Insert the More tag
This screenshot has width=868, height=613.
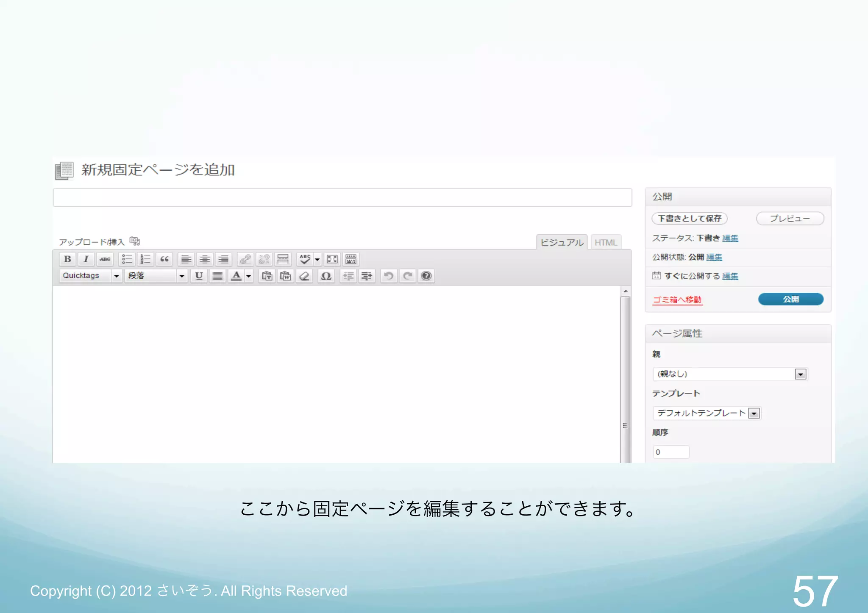pos(283,259)
